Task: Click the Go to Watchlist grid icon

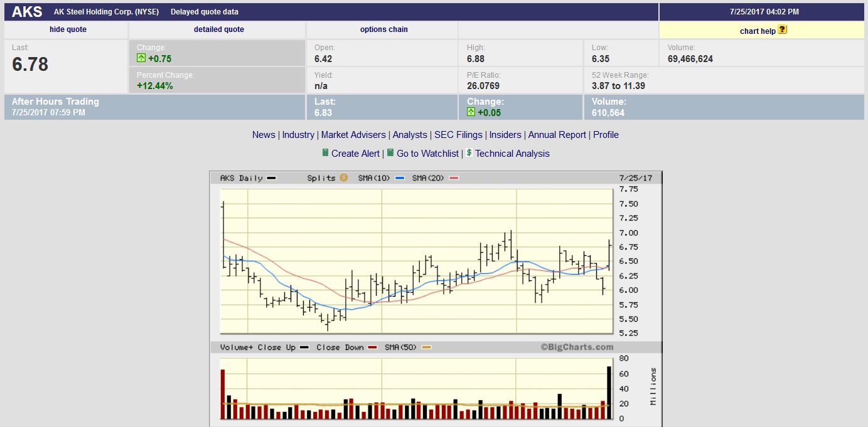Action: tap(390, 152)
